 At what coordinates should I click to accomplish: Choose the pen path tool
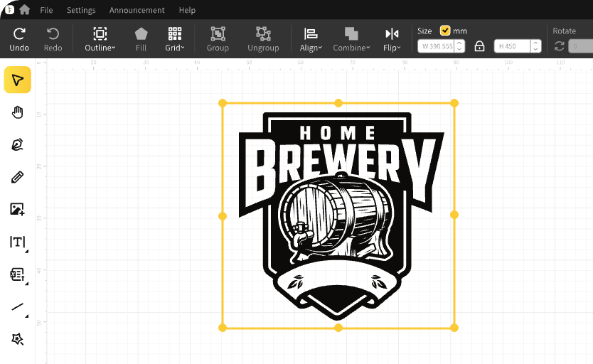coord(17,145)
